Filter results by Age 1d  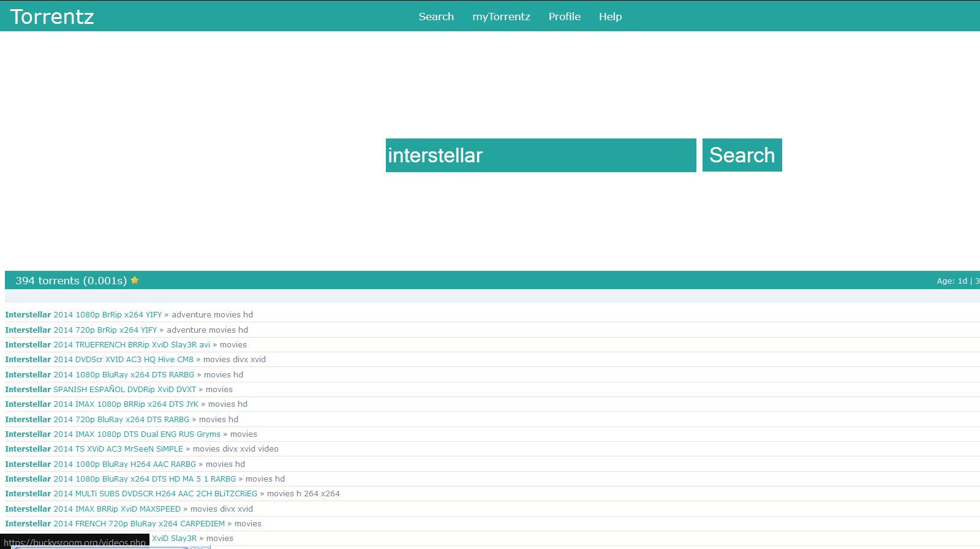962,281
